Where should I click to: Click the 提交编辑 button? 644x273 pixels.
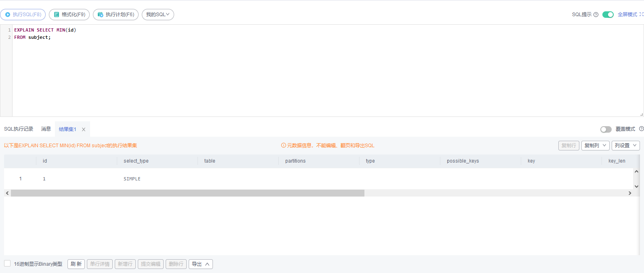click(151, 264)
